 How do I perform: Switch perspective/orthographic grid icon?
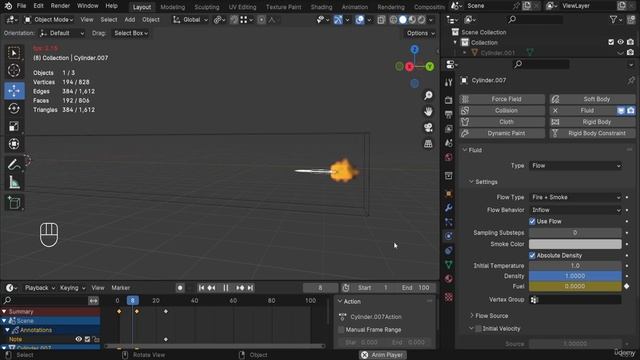pyautogui.click(x=428, y=144)
